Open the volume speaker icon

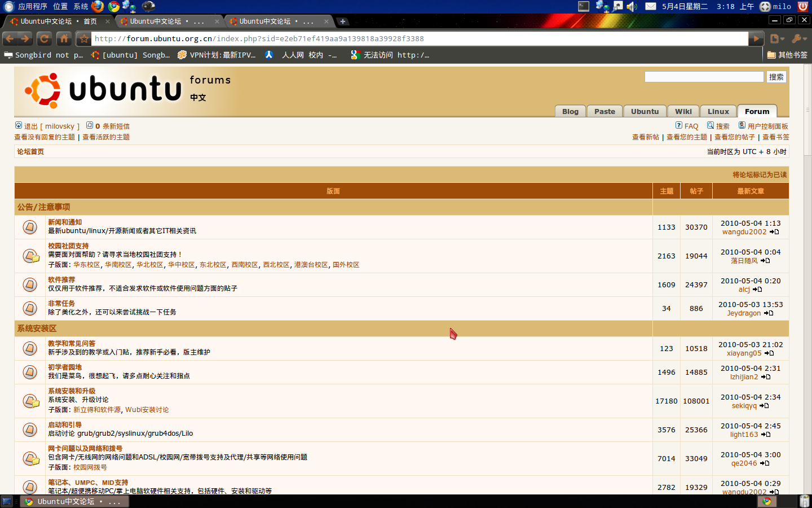632,6
